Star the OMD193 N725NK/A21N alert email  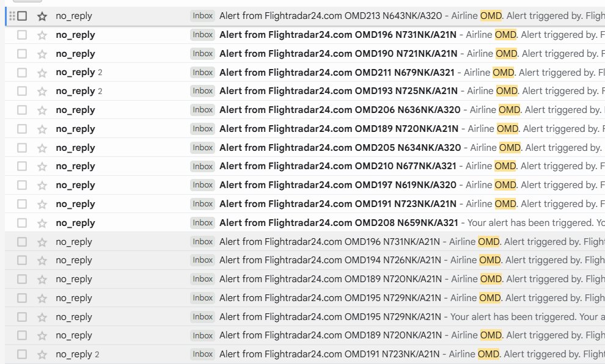(x=42, y=92)
